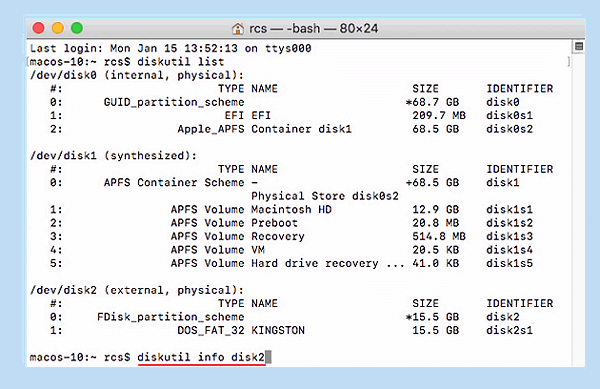Click the window title 'rcs — -bash — 80×24'
The height and width of the screenshot is (389, 600).
pos(313,29)
